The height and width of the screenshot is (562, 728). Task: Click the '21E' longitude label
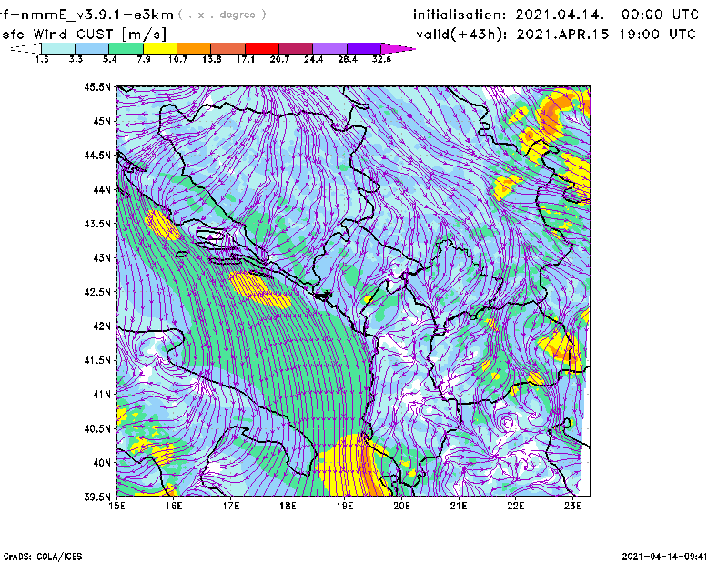pos(459,506)
